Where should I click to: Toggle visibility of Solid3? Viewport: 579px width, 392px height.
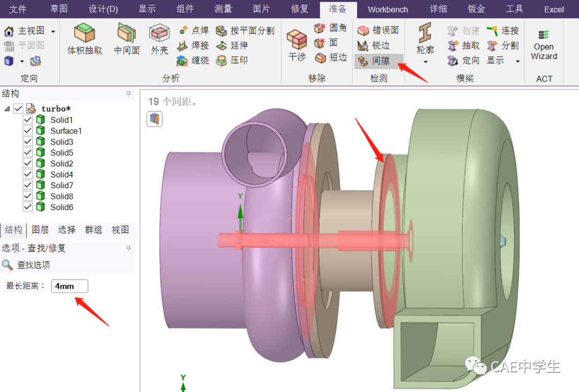[28, 141]
